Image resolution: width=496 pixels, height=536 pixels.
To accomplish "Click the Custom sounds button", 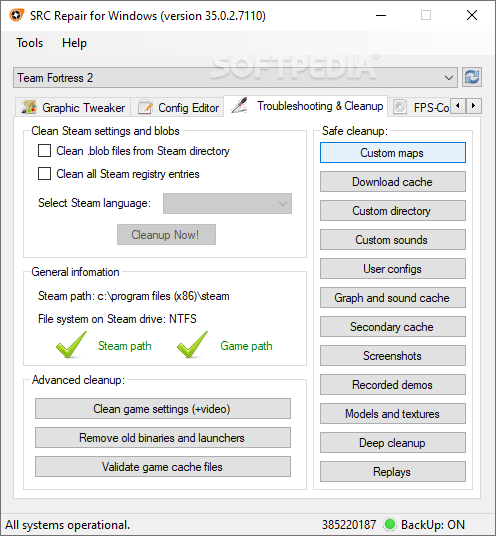I will (393, 240).
